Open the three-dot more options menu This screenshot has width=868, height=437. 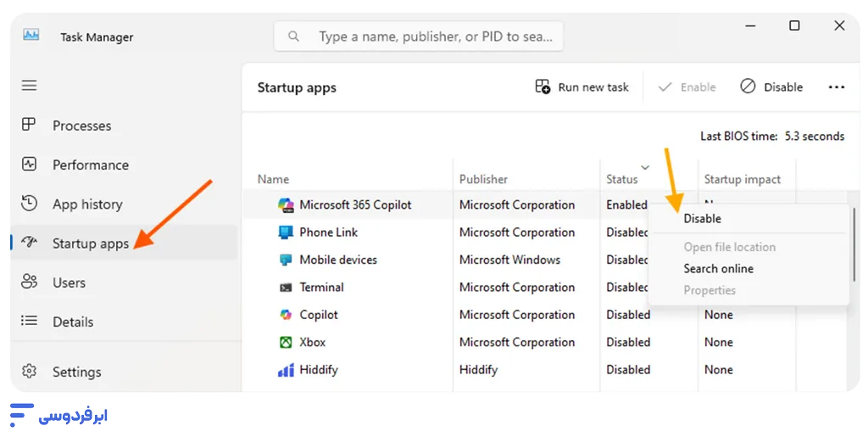(x=837, y=87)
